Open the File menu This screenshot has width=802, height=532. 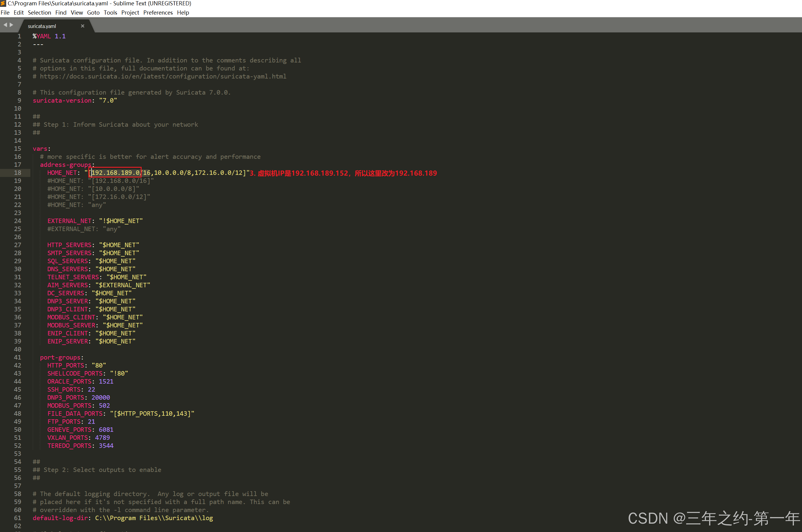click(5, 12)
